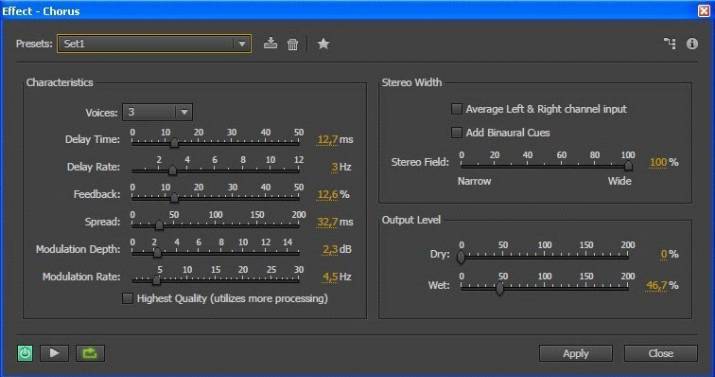Apply the chorus effect
The height and width of the screenshot is (377, 715).
tap(575, 354)
